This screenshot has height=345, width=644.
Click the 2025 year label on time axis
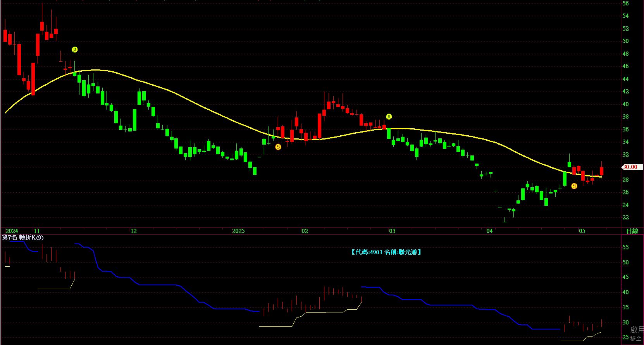point(239,231)
